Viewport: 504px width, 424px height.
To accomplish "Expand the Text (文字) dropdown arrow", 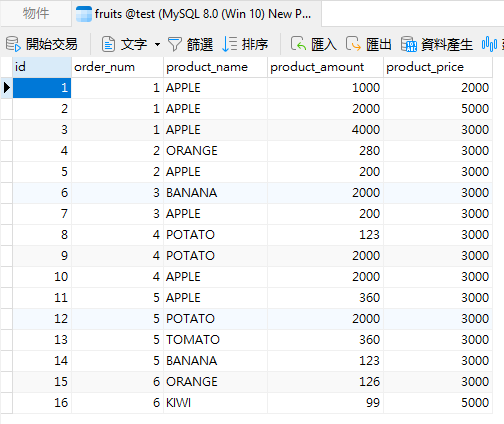I will pos(157,44).
